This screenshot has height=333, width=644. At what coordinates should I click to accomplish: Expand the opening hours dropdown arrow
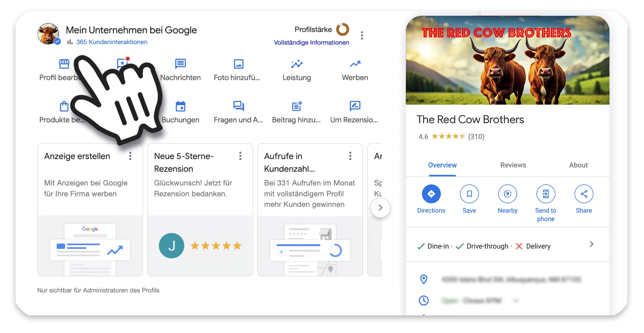pos(516,301)
